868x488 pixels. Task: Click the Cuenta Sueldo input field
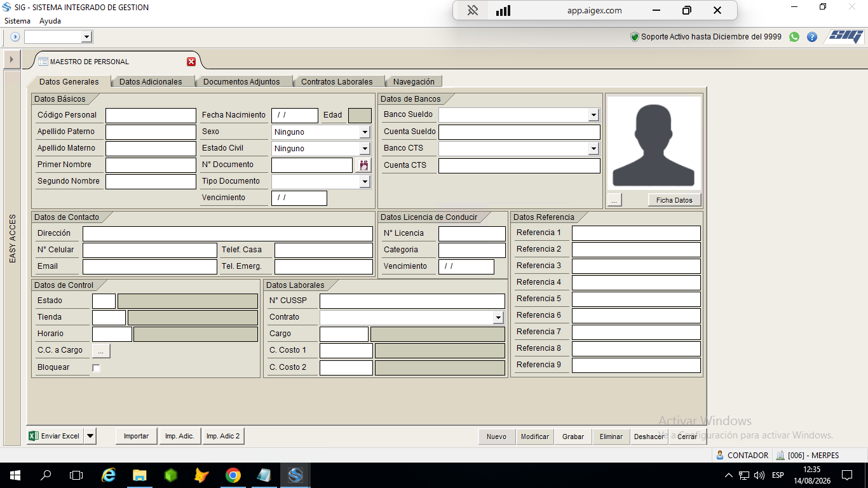(519, 132)
